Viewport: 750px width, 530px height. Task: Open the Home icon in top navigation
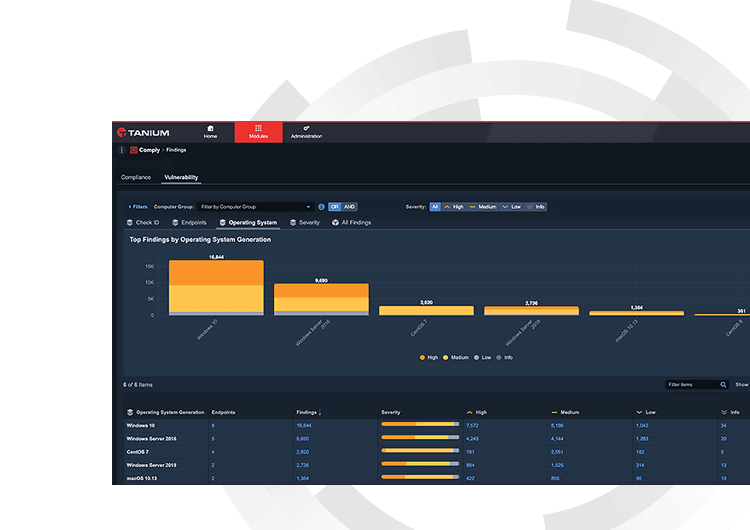point(210,128)
